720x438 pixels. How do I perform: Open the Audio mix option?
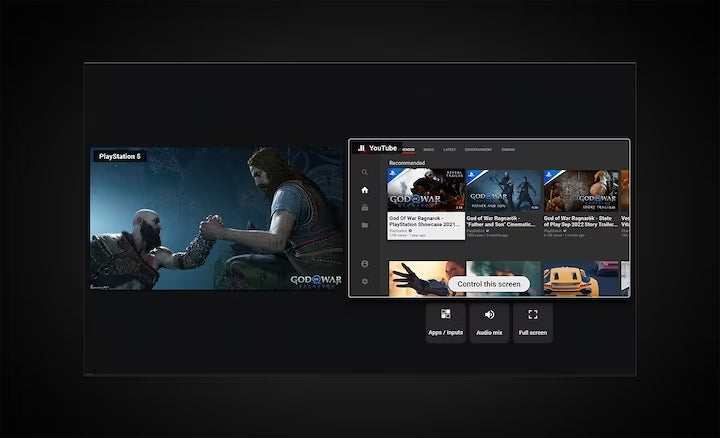click(489, 323)
